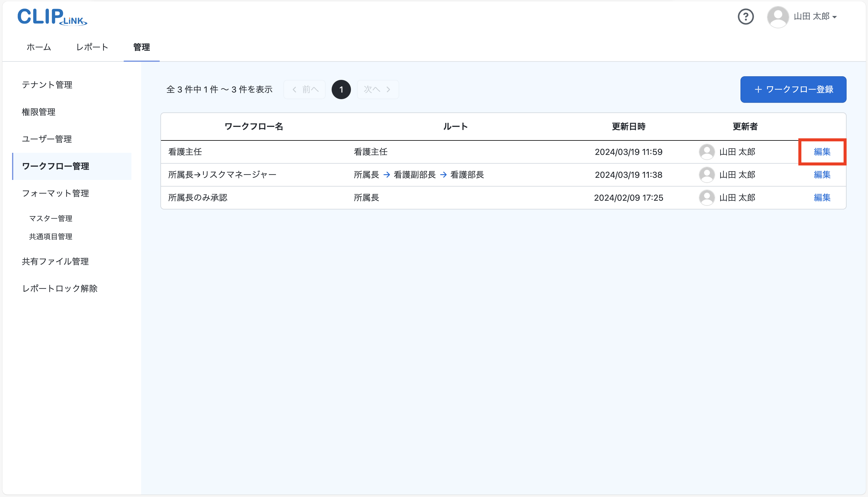Click the plus icon on ワークフロー登録 button
Viewport: 868px width, 497px height.
(759, 90)
